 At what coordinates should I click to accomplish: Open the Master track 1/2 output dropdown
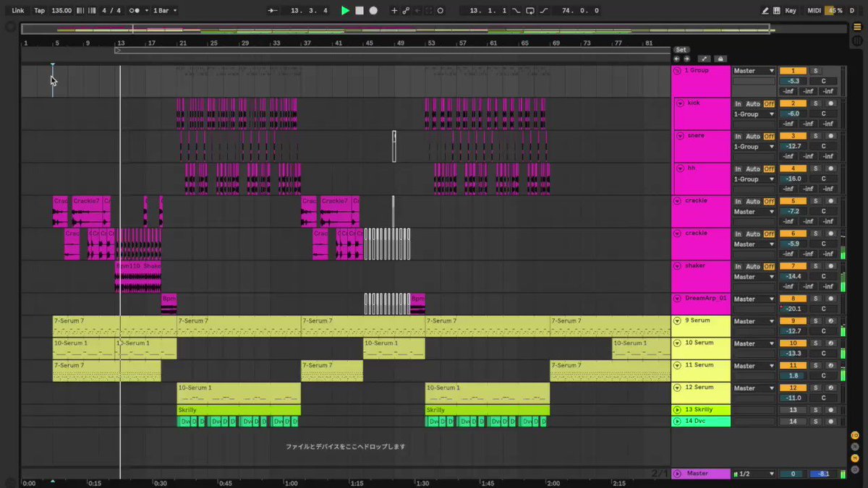[754, 474]
